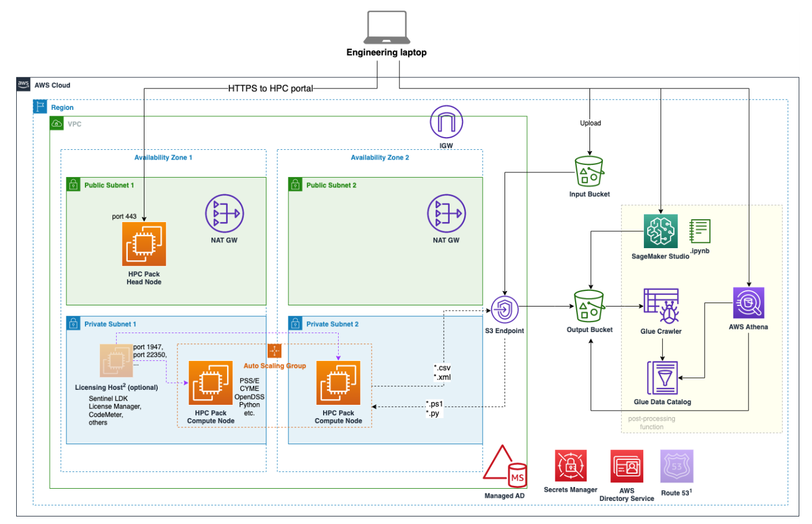Click the Private Subnet 1 lock icon

tap(73, 323)
